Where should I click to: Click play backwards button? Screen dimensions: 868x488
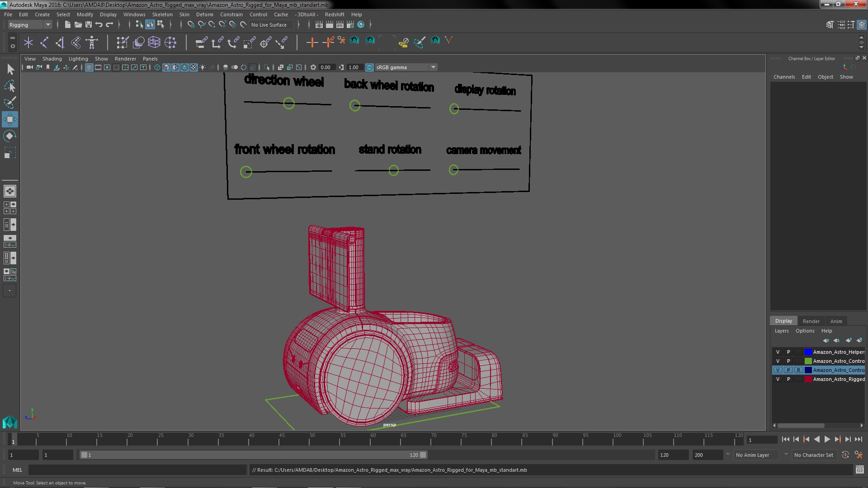point(816,439)
